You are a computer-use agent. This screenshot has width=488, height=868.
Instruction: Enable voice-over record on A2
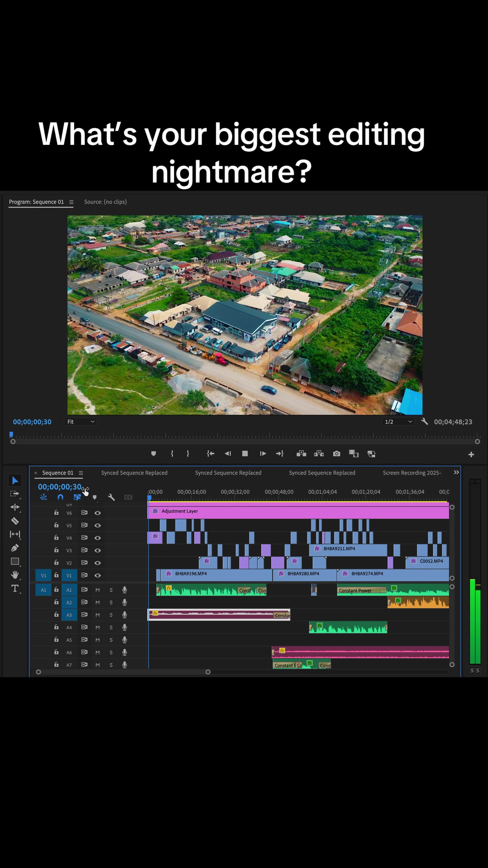click(x=125, y=602)
